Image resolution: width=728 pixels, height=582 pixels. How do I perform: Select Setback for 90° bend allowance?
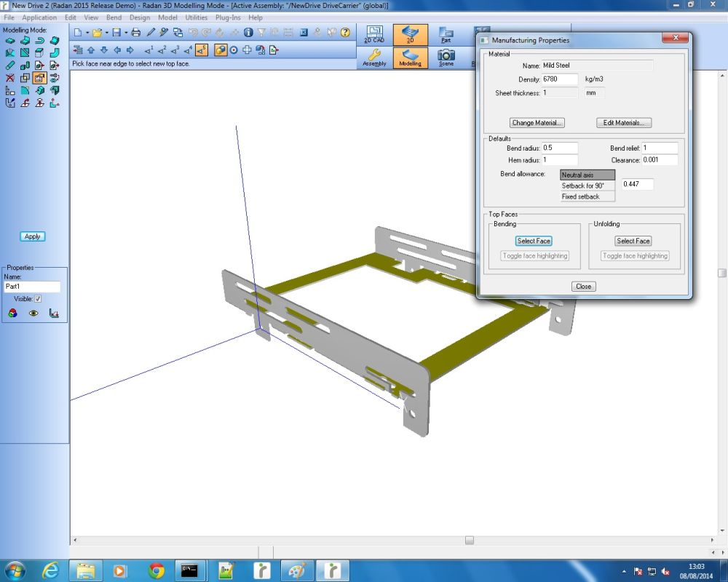click(587, 186)
